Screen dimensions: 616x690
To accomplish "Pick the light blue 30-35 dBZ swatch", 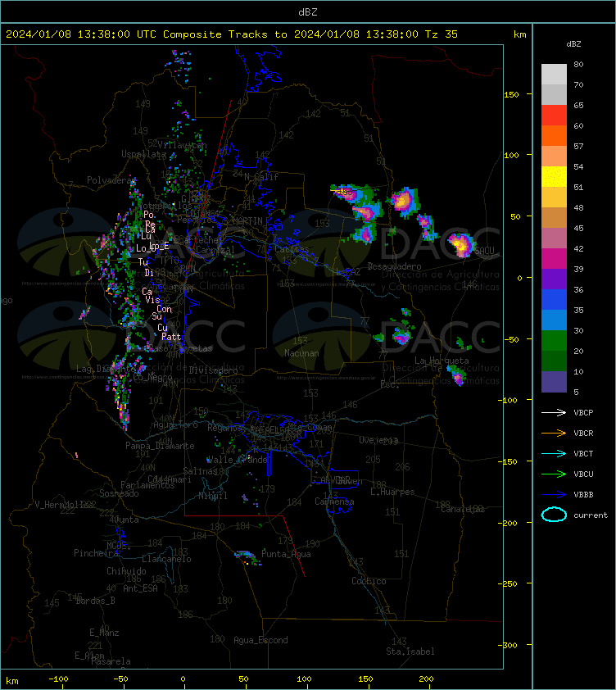I will pyautogui.click(x=554, y=320).
